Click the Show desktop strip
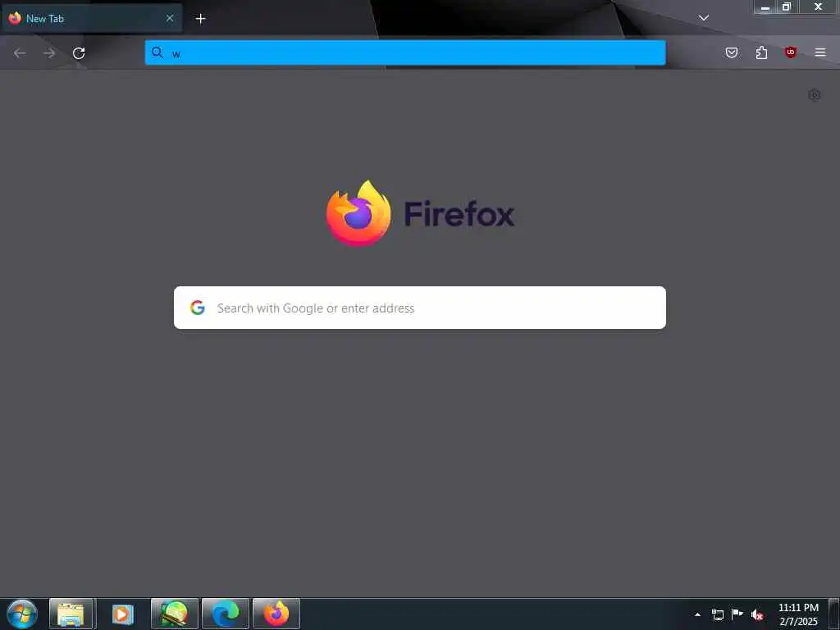The image size is (840, 630). click(x=834, y=614)
